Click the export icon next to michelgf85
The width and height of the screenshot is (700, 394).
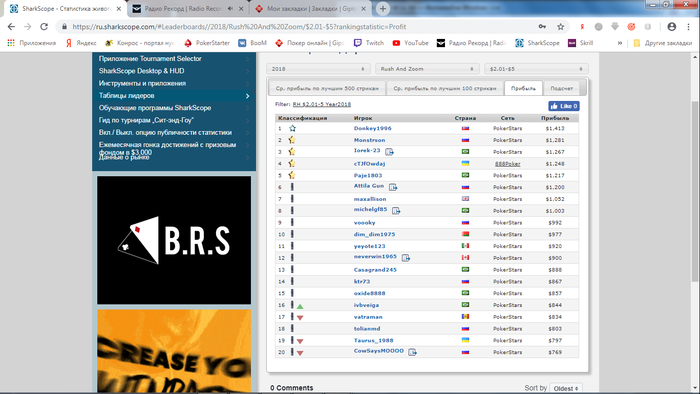[x=396, y=211]
